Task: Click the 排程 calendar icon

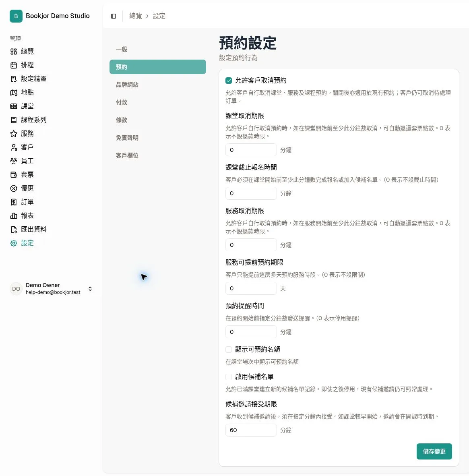Action: coord(14,65)
